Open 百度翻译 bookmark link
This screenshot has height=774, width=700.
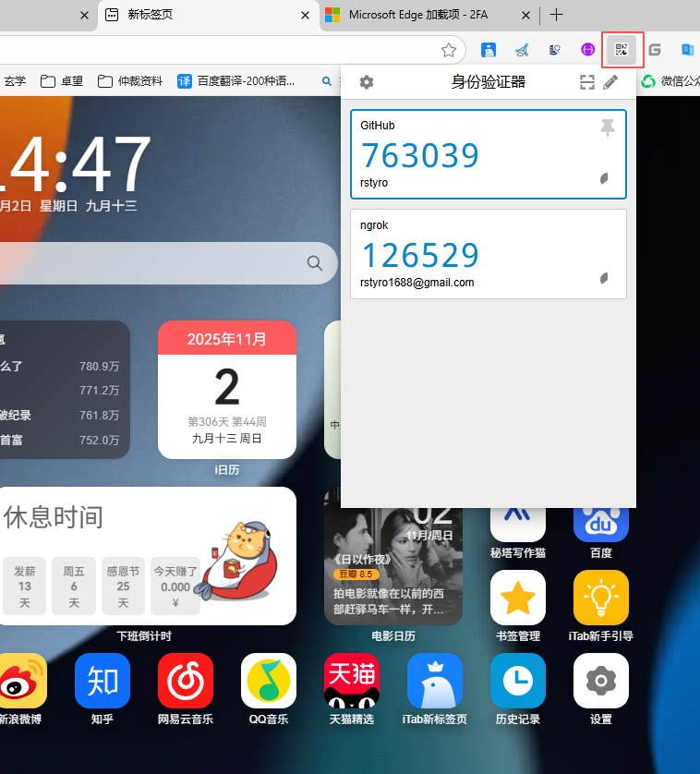pyautogui.click(x=236, y=81)
